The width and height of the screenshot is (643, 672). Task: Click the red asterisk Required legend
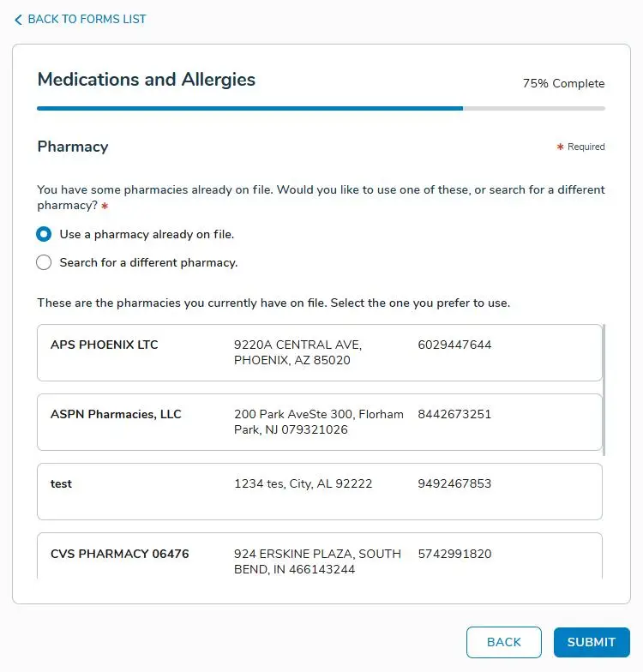coord(581,147)
